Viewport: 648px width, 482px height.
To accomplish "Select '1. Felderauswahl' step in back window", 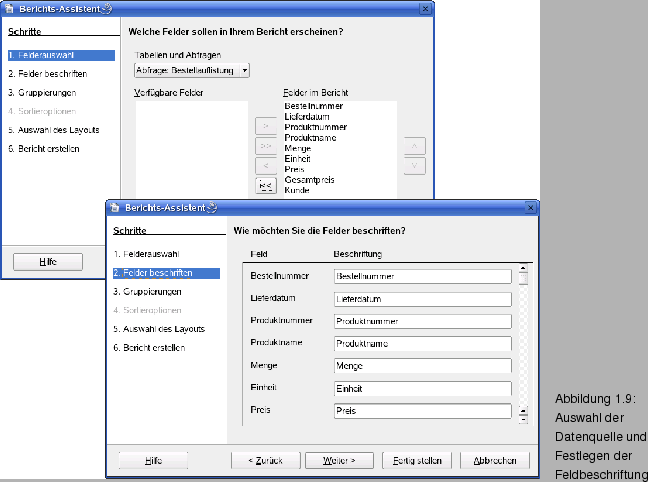I will coord(61,55).
